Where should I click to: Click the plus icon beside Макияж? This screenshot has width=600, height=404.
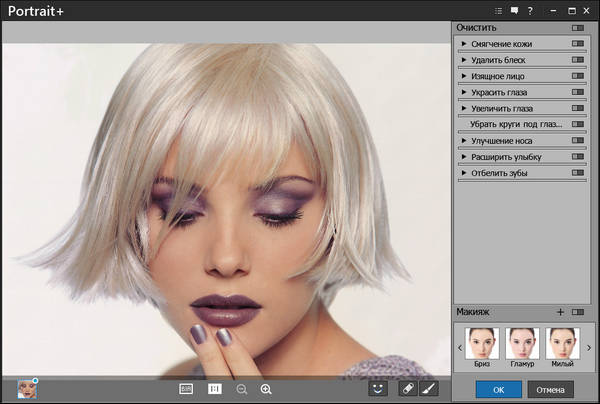tap(560, 313)
